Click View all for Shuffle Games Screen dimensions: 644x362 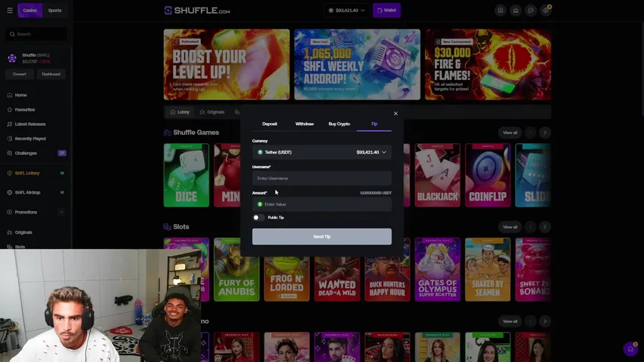pyautogui.click(x=510, y=133)
